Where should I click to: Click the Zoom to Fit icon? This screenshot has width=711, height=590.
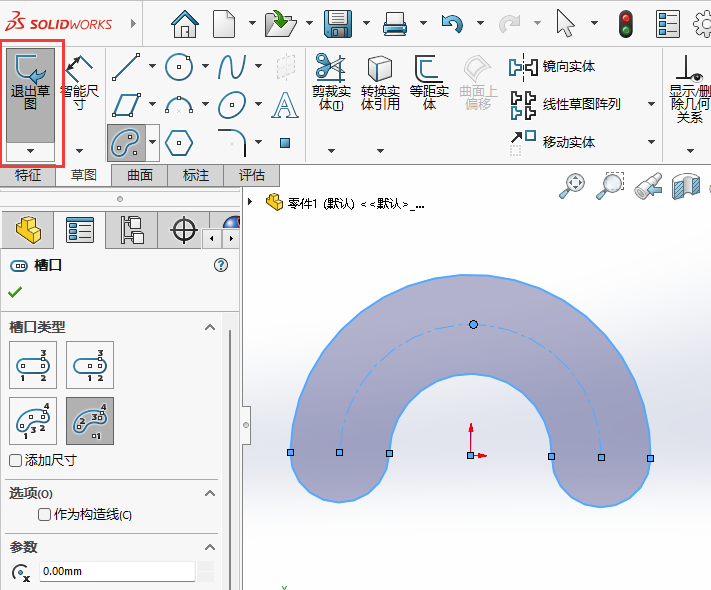click(x=572, y=185)
